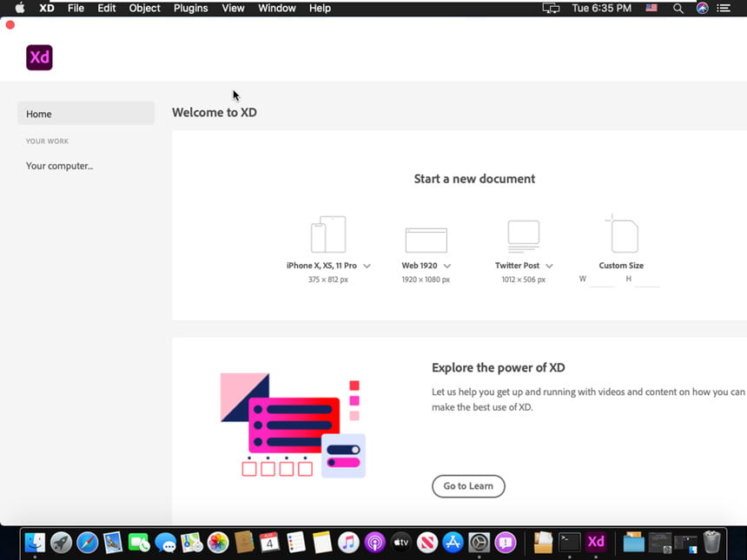Open the Edit menu
The image size is (747, 560).
tap(107, 8)
